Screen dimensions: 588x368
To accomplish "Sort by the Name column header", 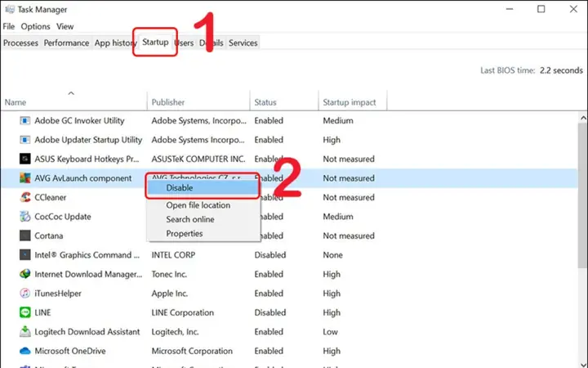I will tap(73, 101).
